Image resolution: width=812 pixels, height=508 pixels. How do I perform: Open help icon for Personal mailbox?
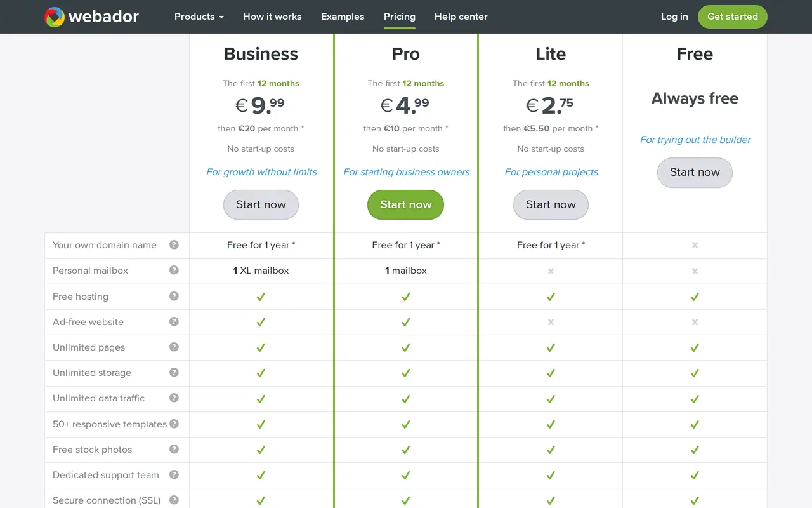pyautogui.click(x=174, y=270)
